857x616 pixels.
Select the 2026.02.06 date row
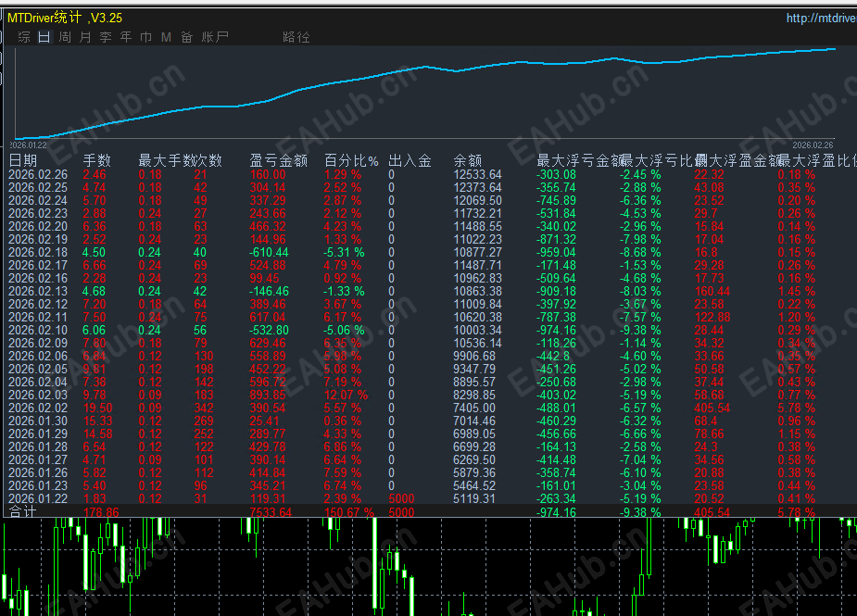pyautogui.click(x=38, y=357)
